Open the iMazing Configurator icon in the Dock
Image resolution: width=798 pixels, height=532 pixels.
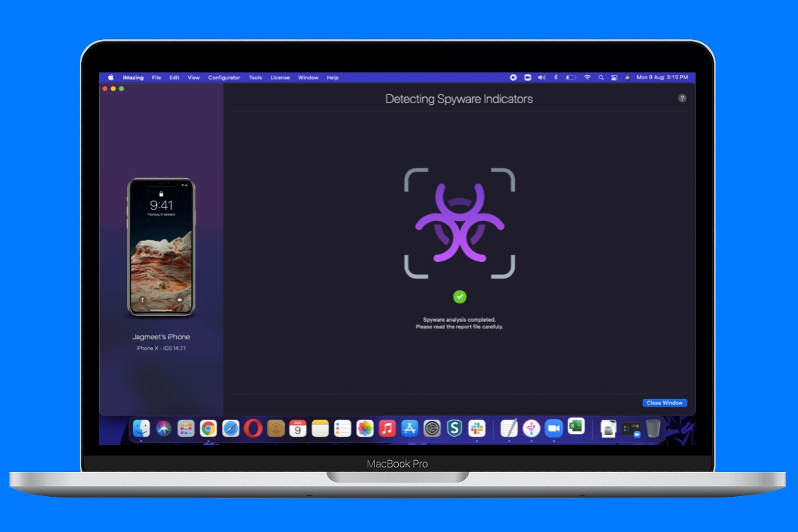click(530, 429)
